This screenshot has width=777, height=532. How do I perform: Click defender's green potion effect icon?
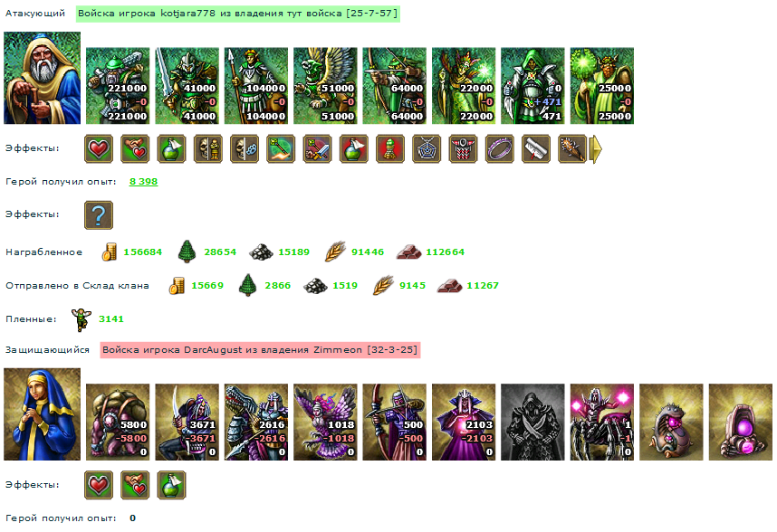point(171,485)
